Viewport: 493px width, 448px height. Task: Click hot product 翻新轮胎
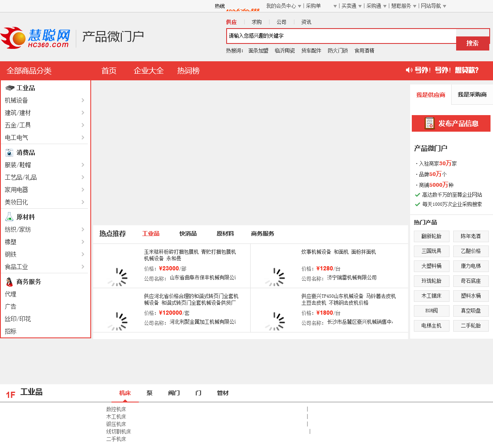(x=431, y=236)
